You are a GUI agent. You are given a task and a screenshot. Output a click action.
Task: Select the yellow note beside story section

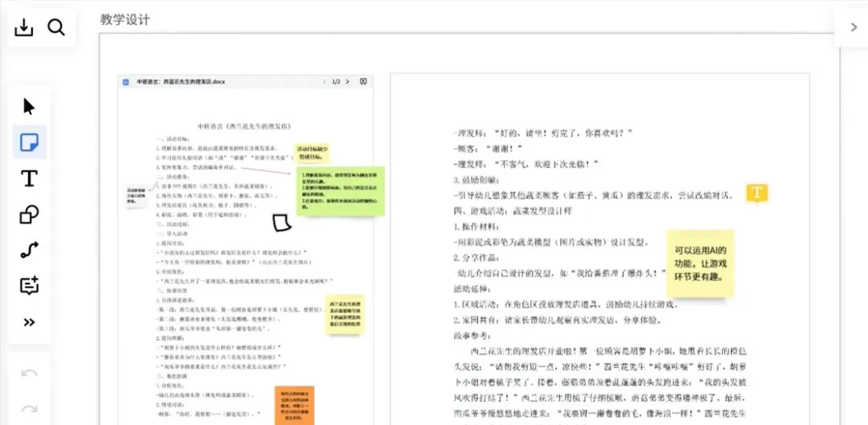point(344,314)
